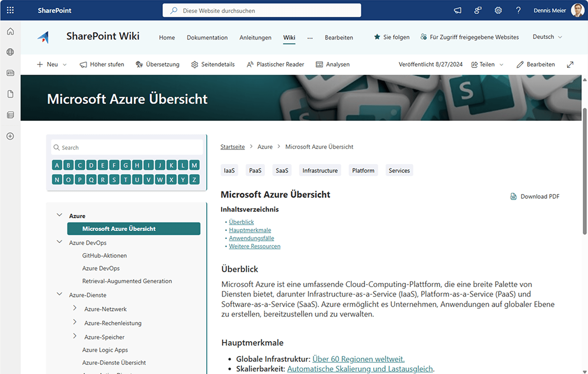Open the Neu dropdown
This screenshot has height=374, width=588.
pos(52,64)
